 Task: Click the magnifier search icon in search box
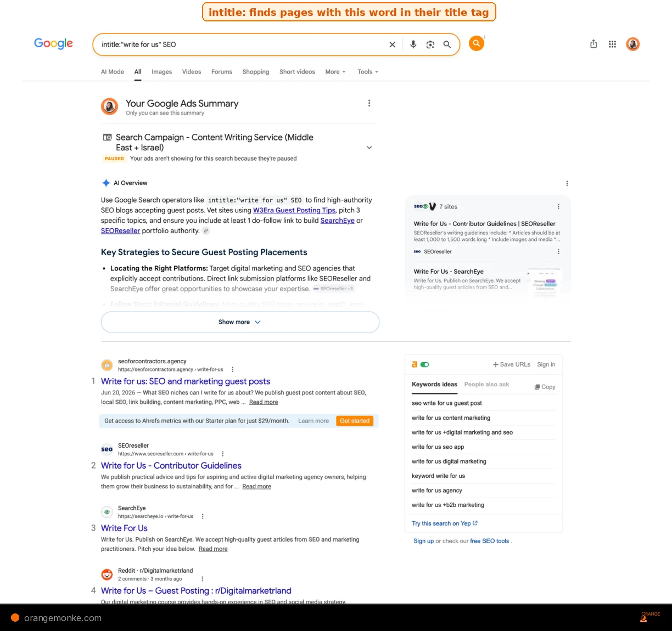pyautogui.click(x=447, y=44)
